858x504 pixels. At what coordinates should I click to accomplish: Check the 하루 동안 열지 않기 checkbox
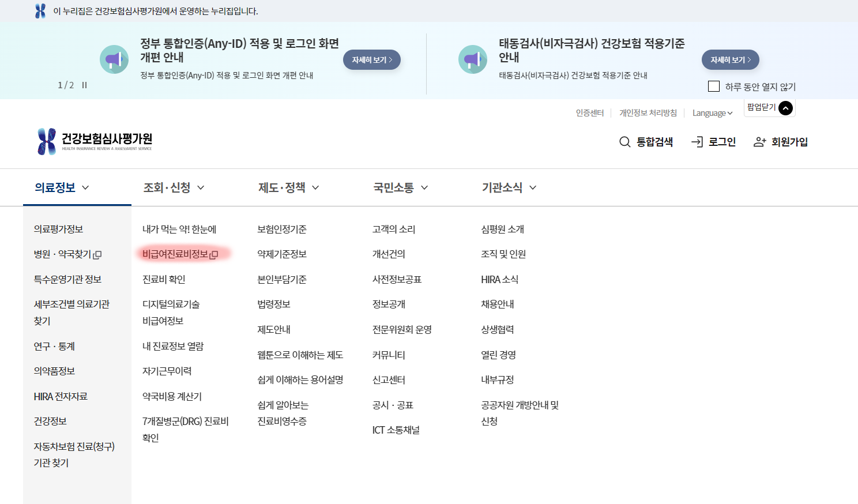[x=714, y=86]
